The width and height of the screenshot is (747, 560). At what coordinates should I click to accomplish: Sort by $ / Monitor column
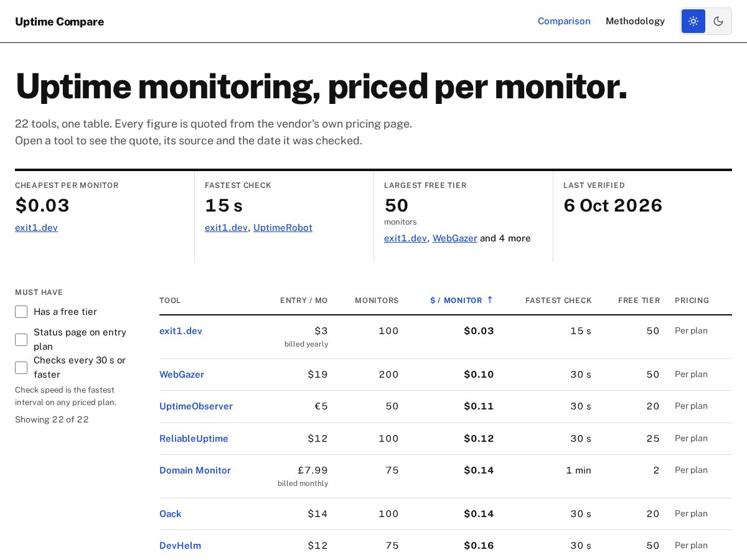461,301
